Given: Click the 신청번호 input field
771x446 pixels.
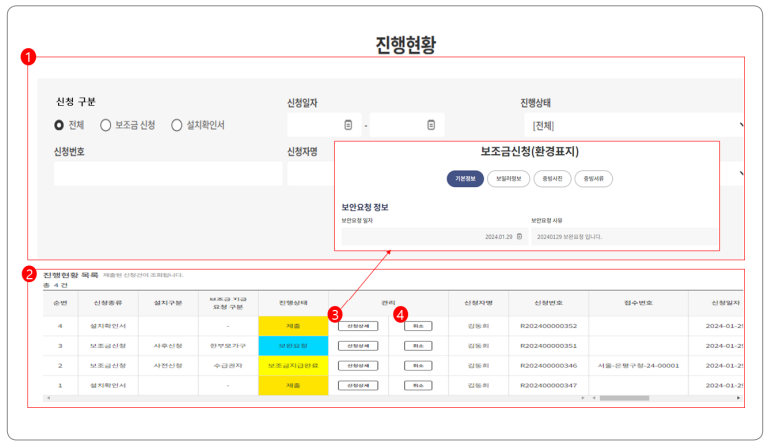Looking at the screenshot, I should [x=168, y=174].
